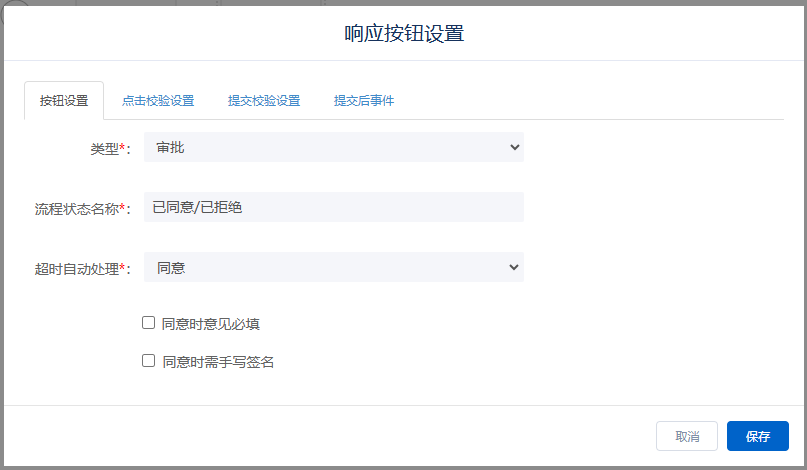Expand the 超时自动处理 dropdown showing 同意
The width and height of the screenshot is (807, 470).
(x=320, y=268)
